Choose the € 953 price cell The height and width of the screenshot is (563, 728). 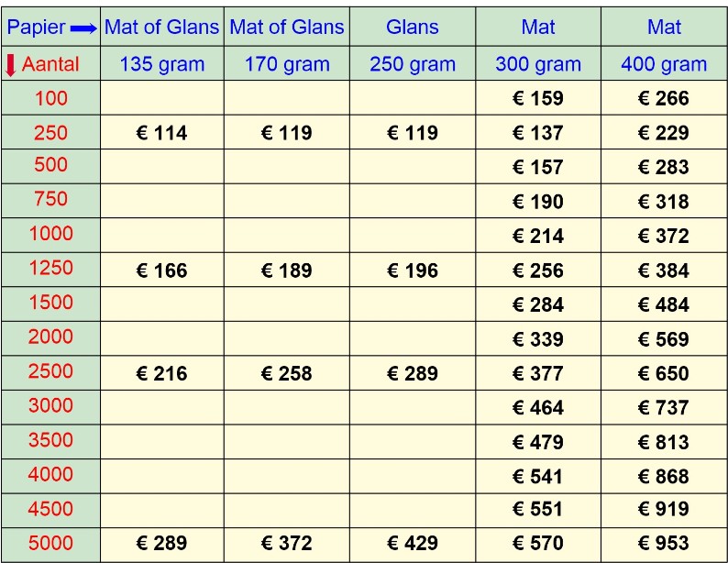click(664, 543)
